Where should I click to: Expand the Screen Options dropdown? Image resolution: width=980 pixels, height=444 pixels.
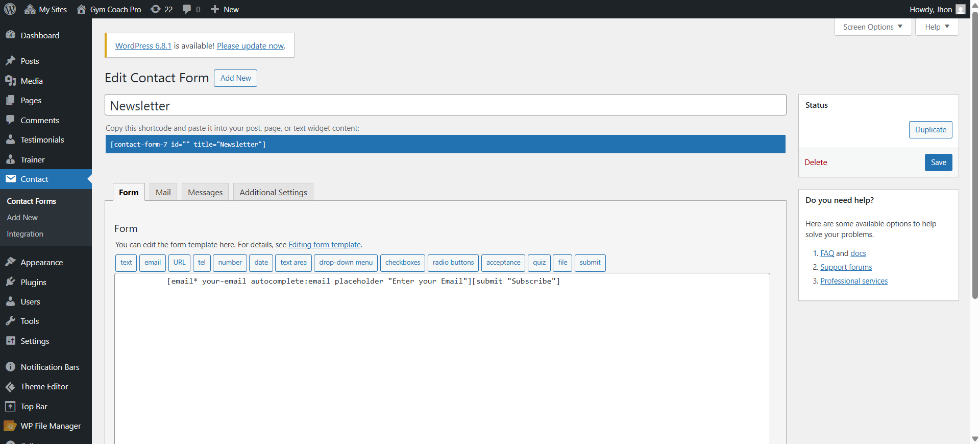[873, 27]
